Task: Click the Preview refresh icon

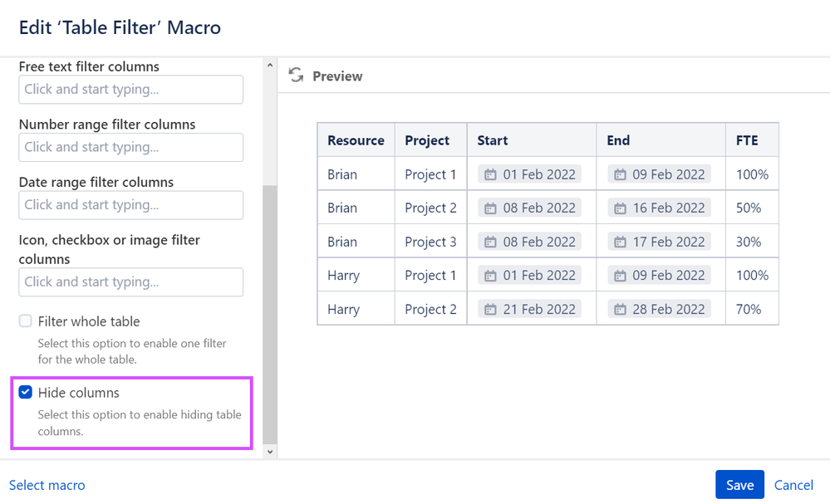Action: [296, 76]
